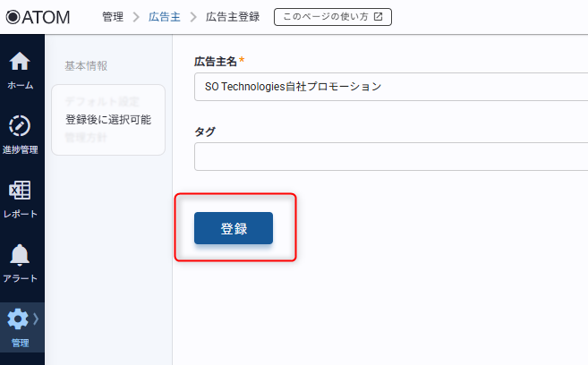Click the 広告主登録 breadcrumb text
This screenshot has width=588, height=365.
click(233, 17)
